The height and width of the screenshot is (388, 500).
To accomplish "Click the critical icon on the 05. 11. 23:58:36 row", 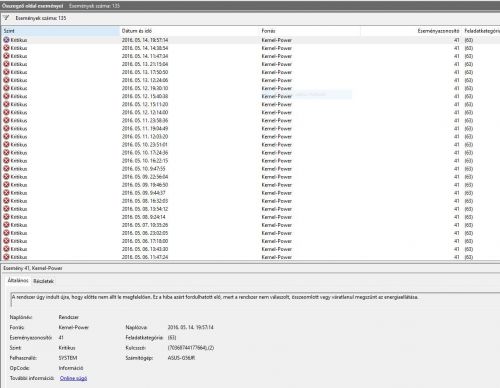I will (6, 120).
